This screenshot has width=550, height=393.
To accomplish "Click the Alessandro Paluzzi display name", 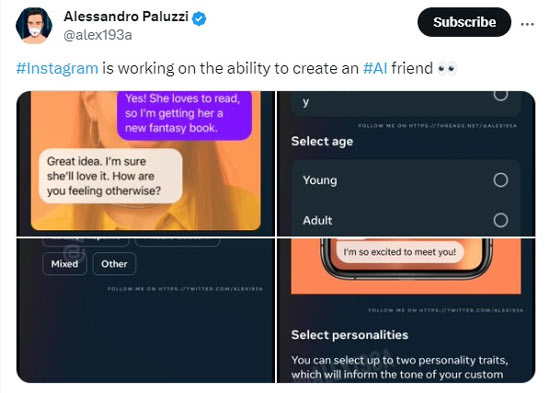I will pyautogui.click(x=126, y=16).
